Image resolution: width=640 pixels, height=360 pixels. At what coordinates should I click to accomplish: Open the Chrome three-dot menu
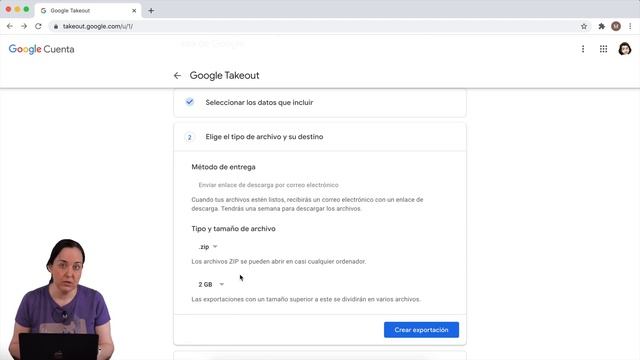(631, 26)
